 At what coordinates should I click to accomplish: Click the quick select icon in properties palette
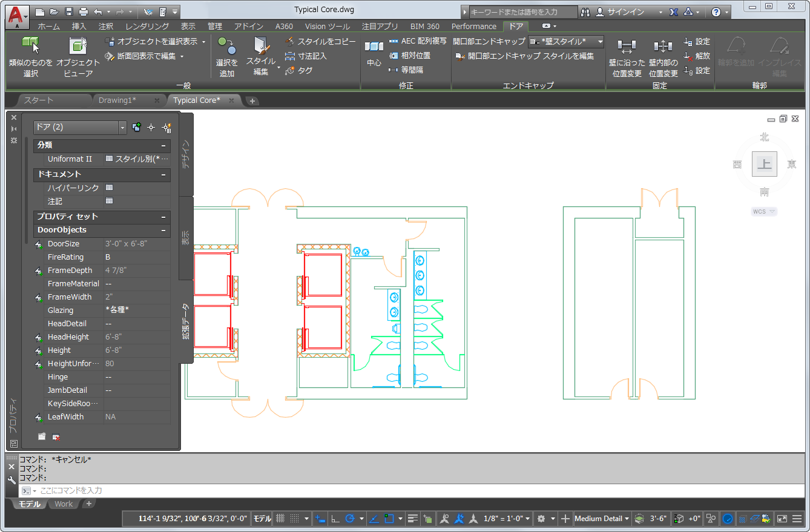pyautogui.click(x=166, y=128)
